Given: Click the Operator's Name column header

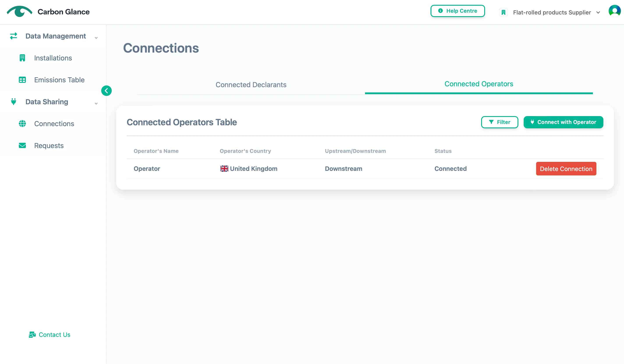Looking at the screenshot, I should [x=156, y=151].
